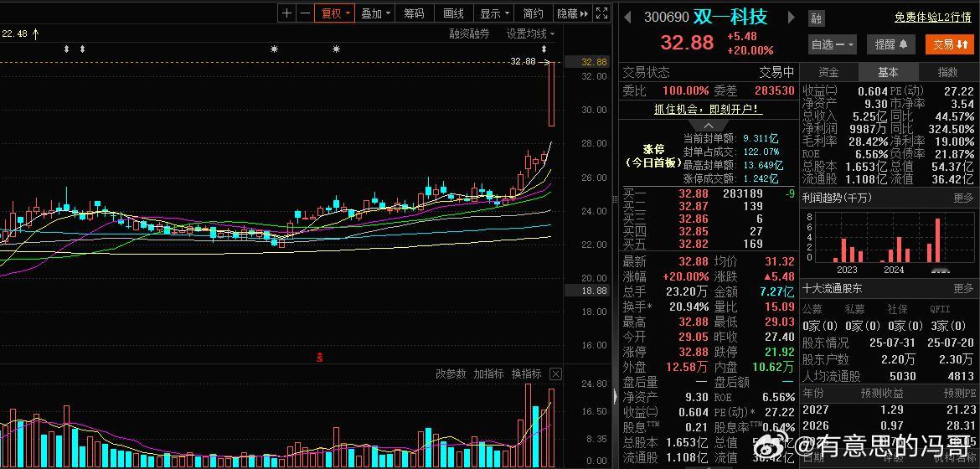Switch to 简约 simple view
Screen dimensions: 980x469
(533, 13)
